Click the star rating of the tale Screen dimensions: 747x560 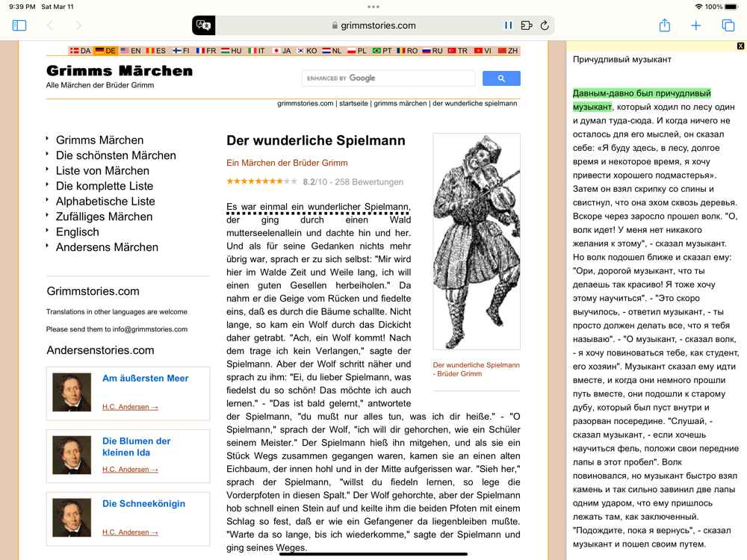[x=261, y=181]
